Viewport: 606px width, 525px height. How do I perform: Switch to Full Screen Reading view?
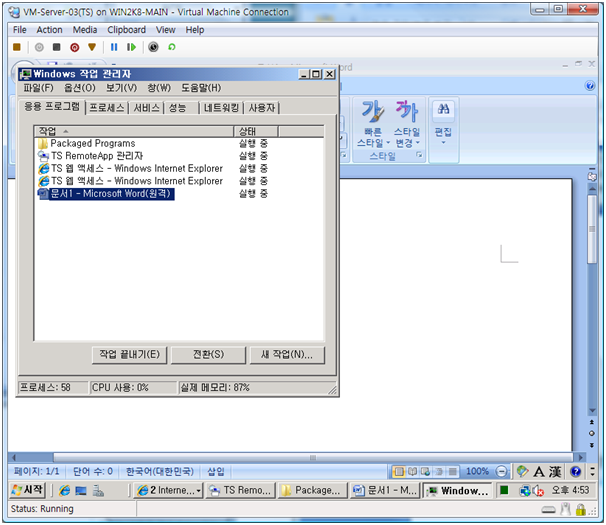[x=412, y=472]
